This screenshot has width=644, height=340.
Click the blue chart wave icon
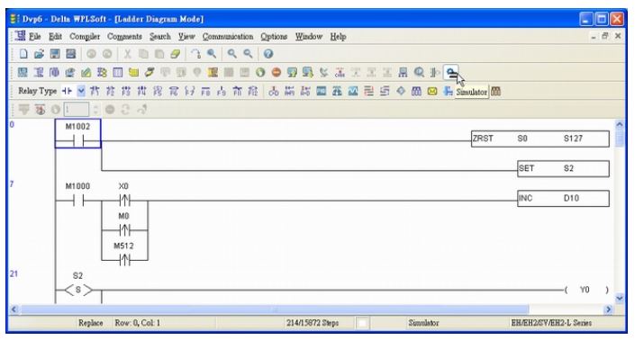(353, 91)
